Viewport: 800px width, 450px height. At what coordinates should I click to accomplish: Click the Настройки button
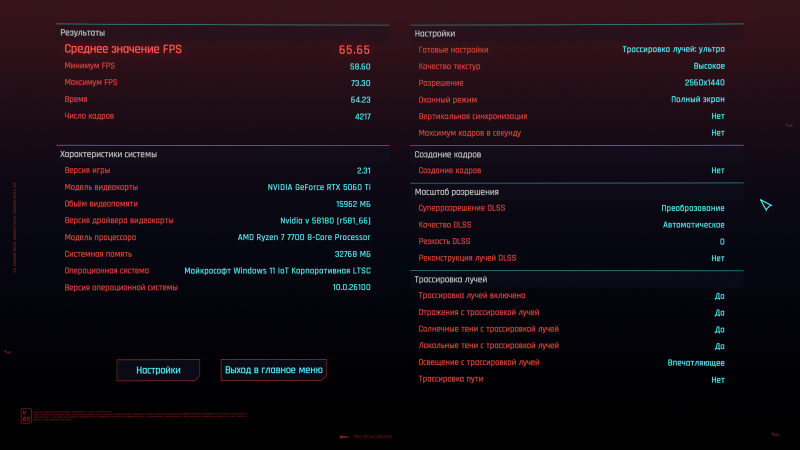pyautogui.click(x=158, y=370)
